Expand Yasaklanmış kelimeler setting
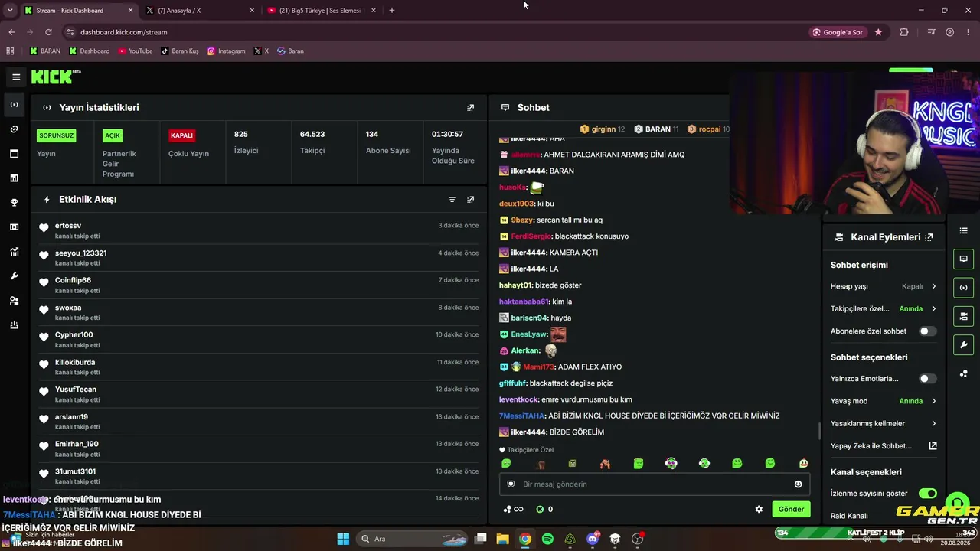The image size is (980, 551). coord(884,424)
